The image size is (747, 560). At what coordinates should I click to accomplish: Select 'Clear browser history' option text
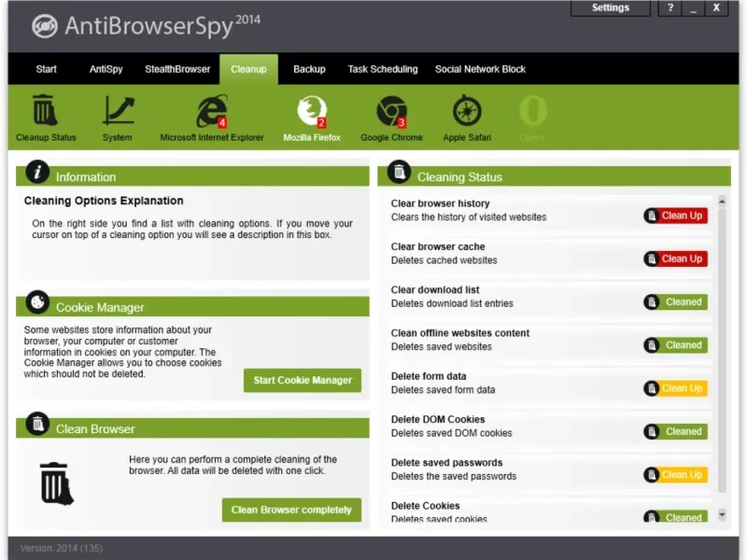[440, 203]
